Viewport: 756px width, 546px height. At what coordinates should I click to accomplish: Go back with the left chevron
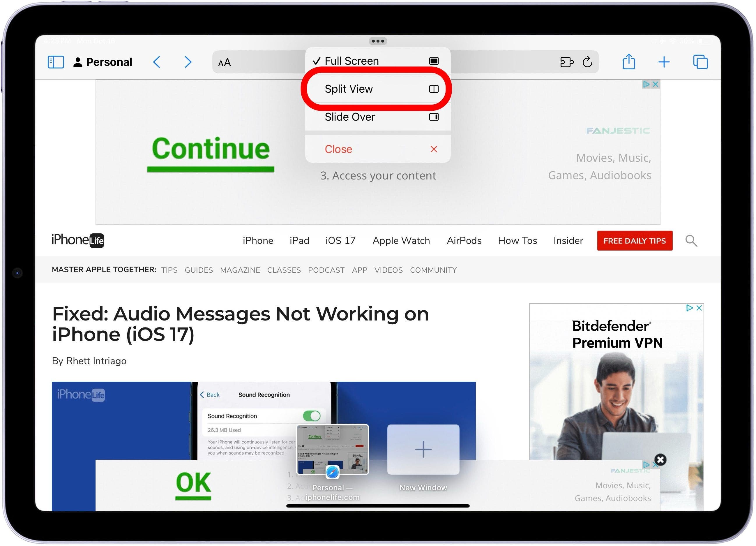click(157, 62)
